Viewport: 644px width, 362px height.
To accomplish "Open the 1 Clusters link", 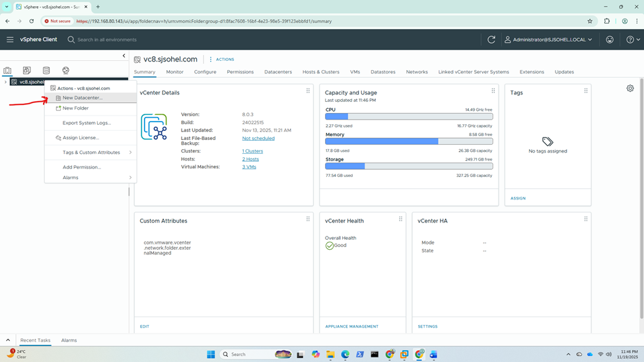I will click(x=252, y=151).
